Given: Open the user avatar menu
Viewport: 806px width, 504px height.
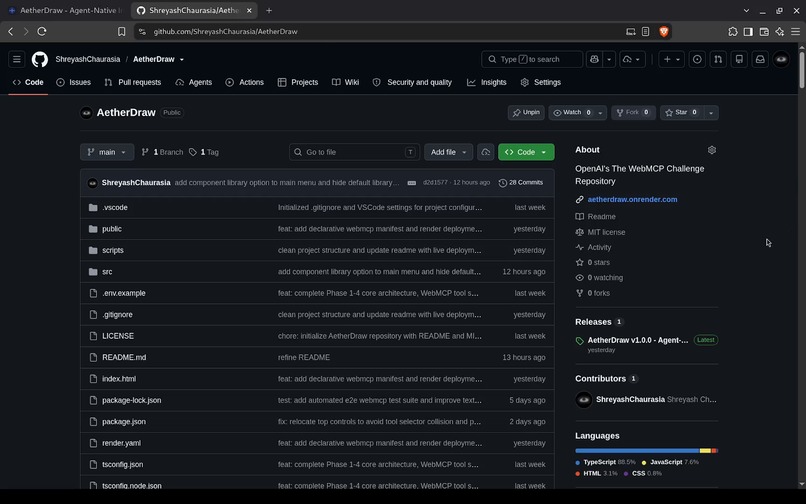Looking at the screenshot, I should [781, 59].
